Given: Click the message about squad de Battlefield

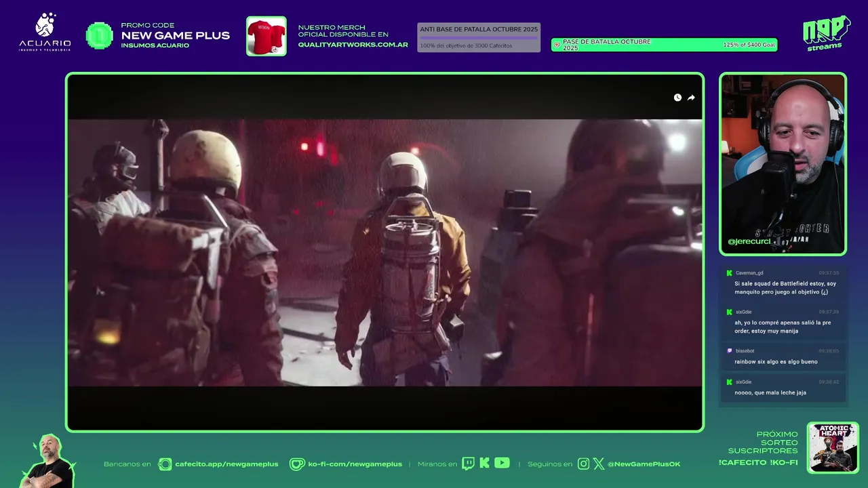Looking at the screenshot, I should tap(785, 288).
